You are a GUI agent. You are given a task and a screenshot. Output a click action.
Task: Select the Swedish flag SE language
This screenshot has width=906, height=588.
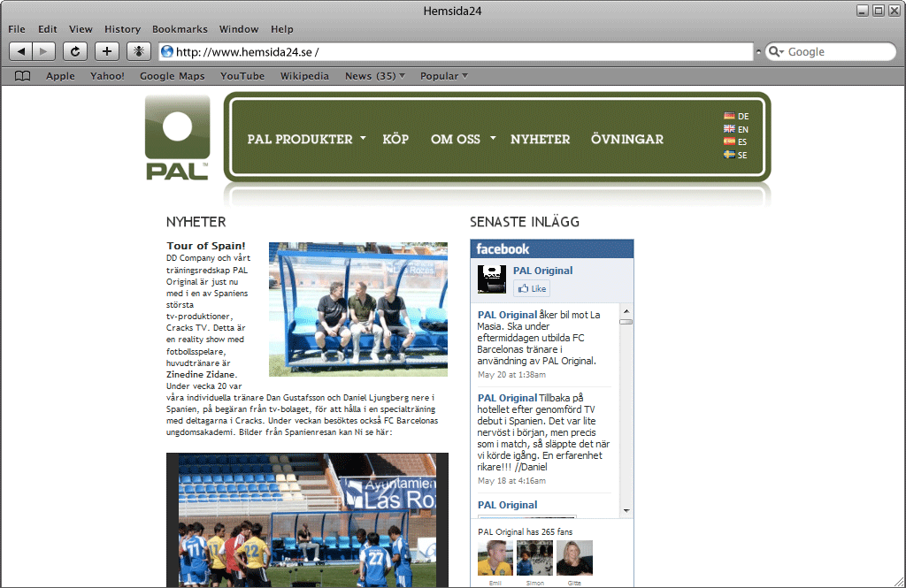pos(735,155)
